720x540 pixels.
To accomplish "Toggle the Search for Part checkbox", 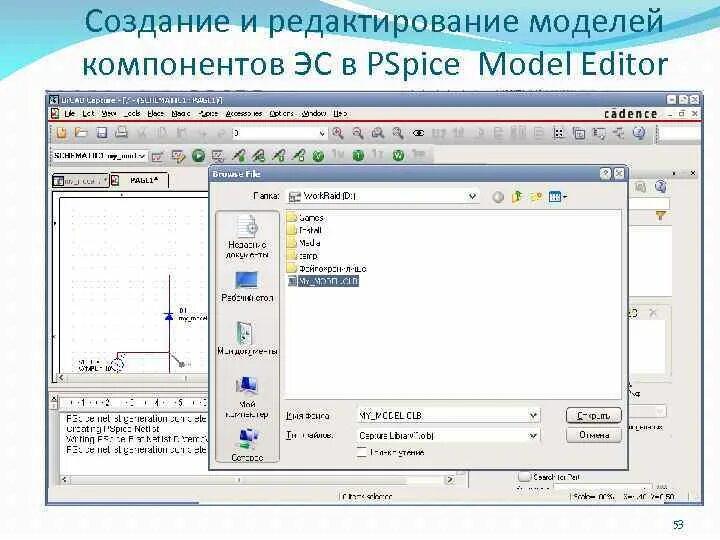I will click(x=524, y=477).
